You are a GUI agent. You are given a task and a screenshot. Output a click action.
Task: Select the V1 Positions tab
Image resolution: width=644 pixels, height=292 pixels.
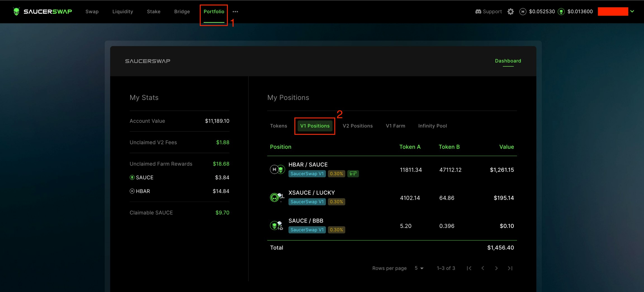315,126
